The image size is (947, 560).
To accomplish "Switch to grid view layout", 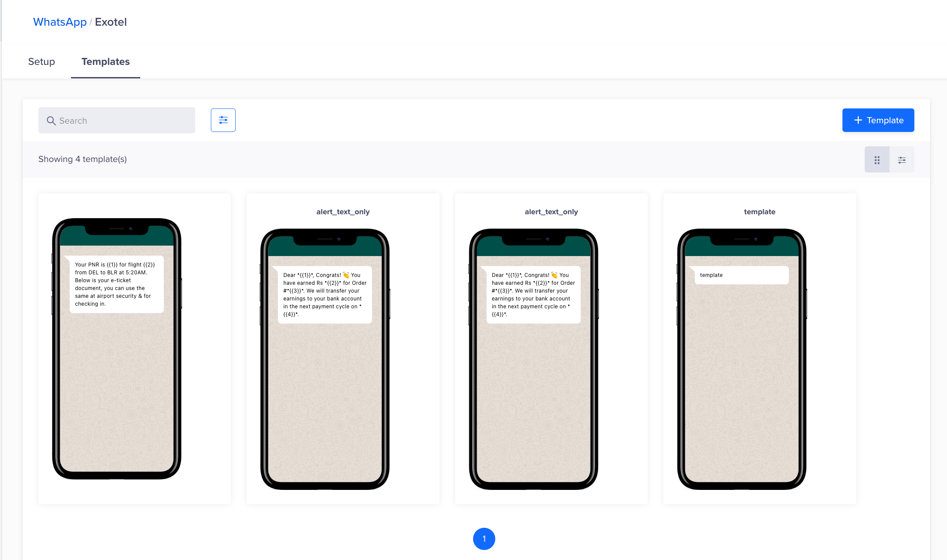I will (x=877, y=160).
